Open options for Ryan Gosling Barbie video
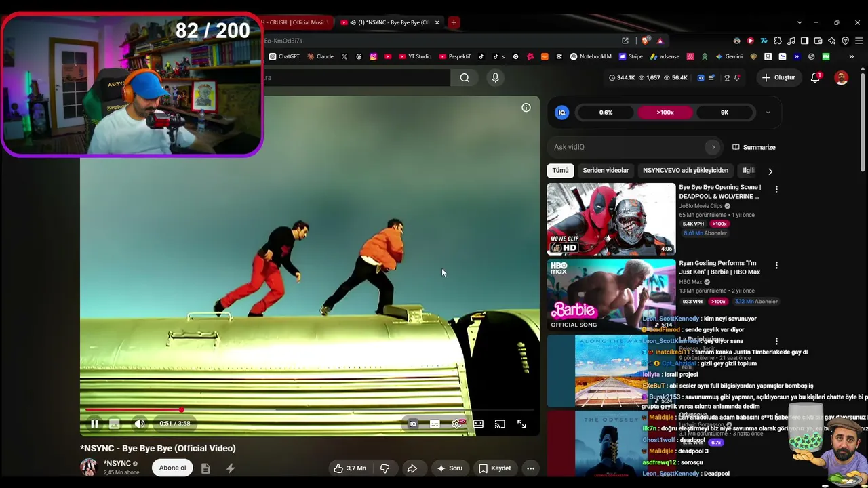The image size is (868, 488). pos(776,266)
